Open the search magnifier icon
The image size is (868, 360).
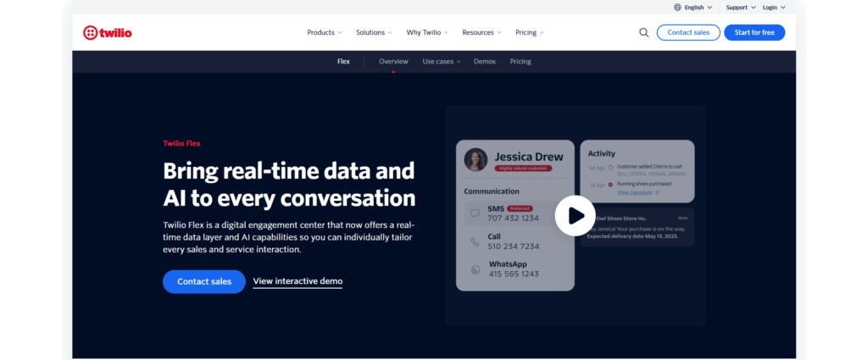click(644, 33)
